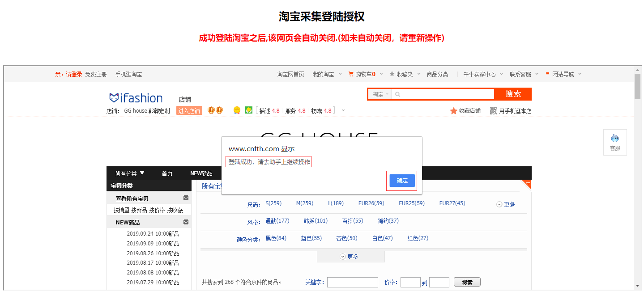644x308 pixels.
Task: Click the gray 搜索 filter button
Action: [x=467, y=282]
